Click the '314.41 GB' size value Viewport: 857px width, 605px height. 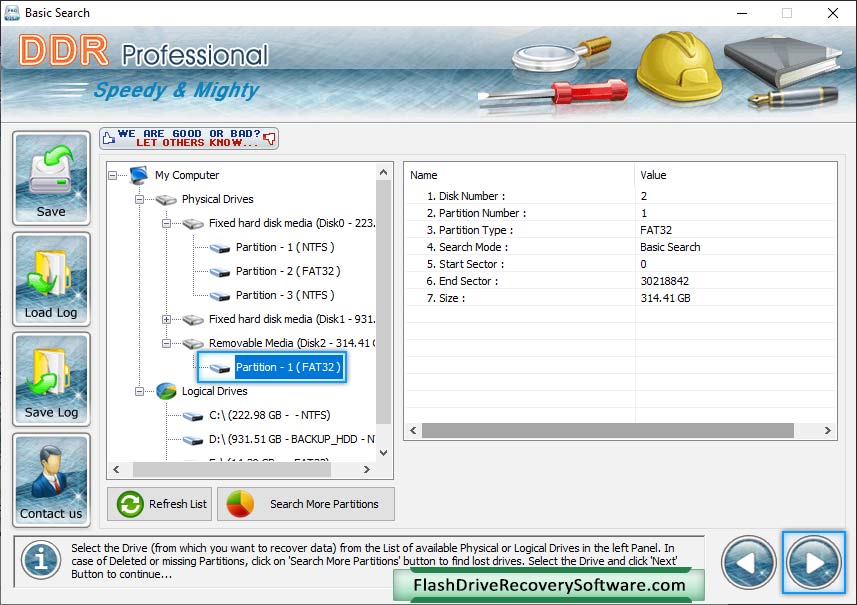click(665, 298)
